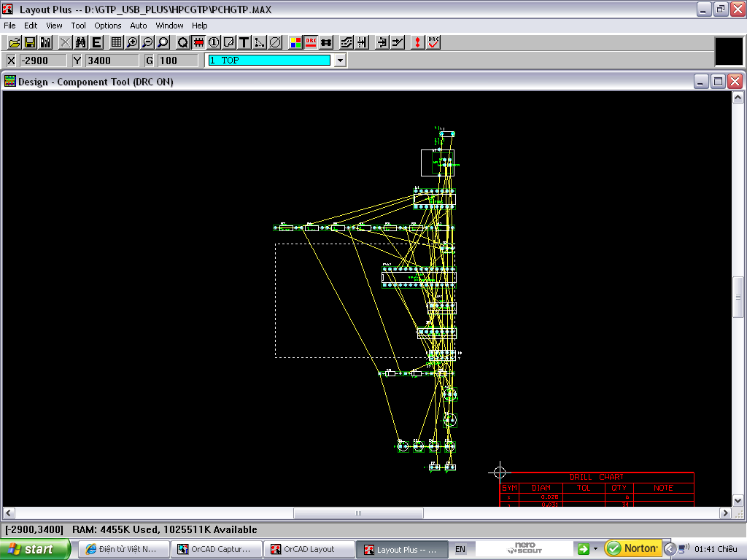Open the Edit menu

pyautogui.click(x=31, y=26)
